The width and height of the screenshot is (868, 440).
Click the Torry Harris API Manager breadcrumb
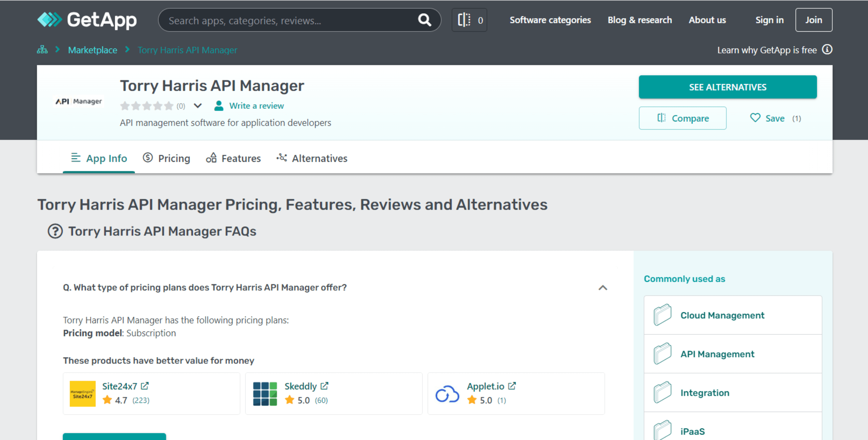187,50
